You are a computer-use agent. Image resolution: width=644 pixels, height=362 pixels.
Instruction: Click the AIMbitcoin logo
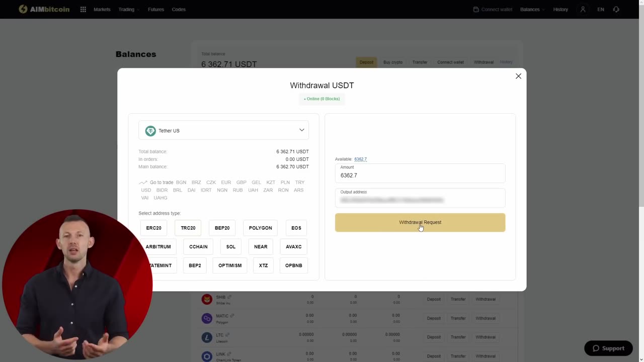pyautogui.click(x=44, y=9)
